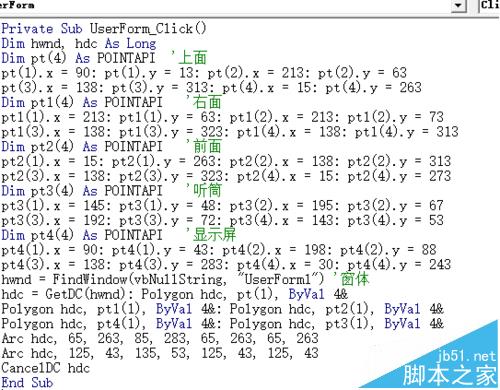Click line starting 'Polygon hdc, pt1(1)'
This screenshot has width=500, height=390.
(x=222, y=309)
